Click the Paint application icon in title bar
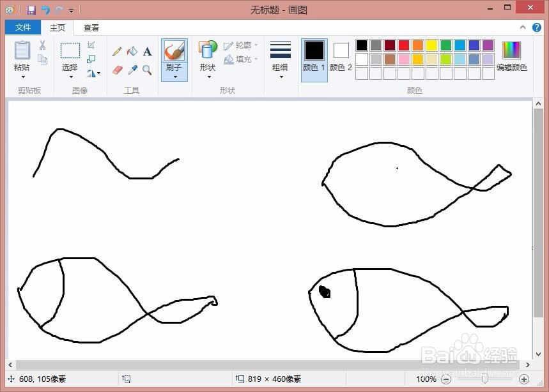The image size is (549, 392). (x=10, y=10)
